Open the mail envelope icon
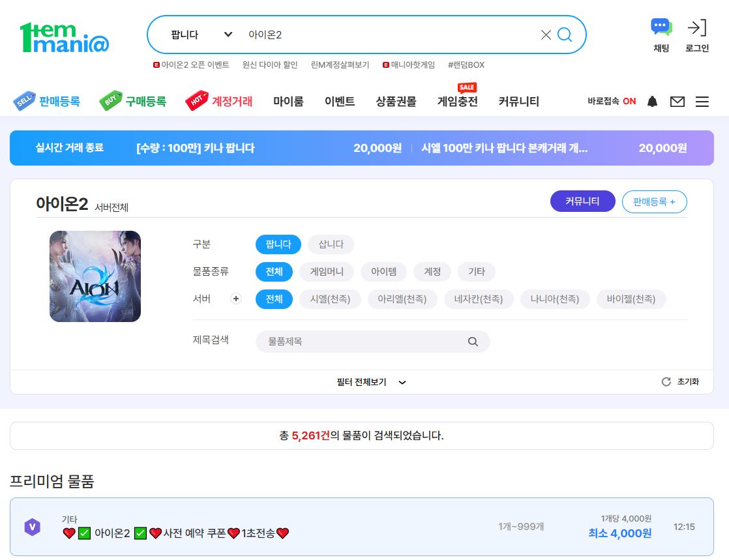This screenshot has width=729, height=560. (677, 101)
